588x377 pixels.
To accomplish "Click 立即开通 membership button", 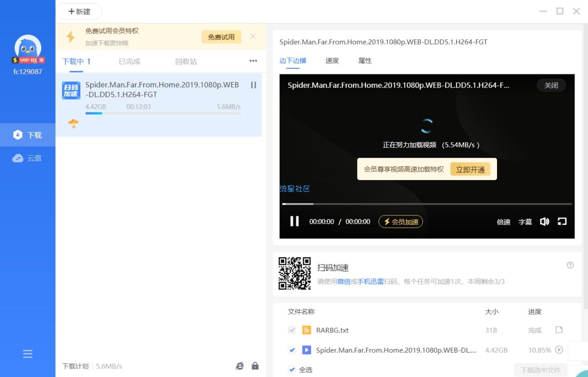I will click(x=470, y=169).
